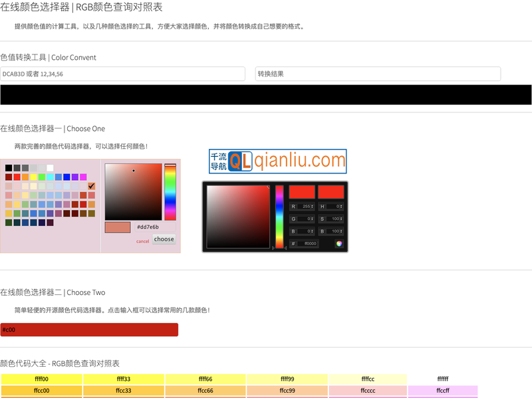Viewport: 532px width, 398px height.
Task: Click the G value stepper arrows
Action: point(312,219)
